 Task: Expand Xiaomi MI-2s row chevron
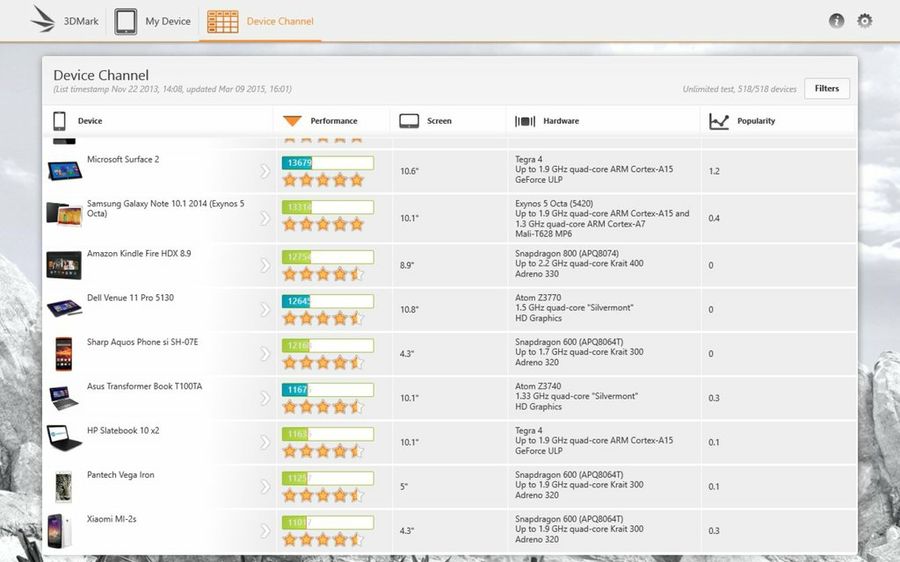[265, 530]
